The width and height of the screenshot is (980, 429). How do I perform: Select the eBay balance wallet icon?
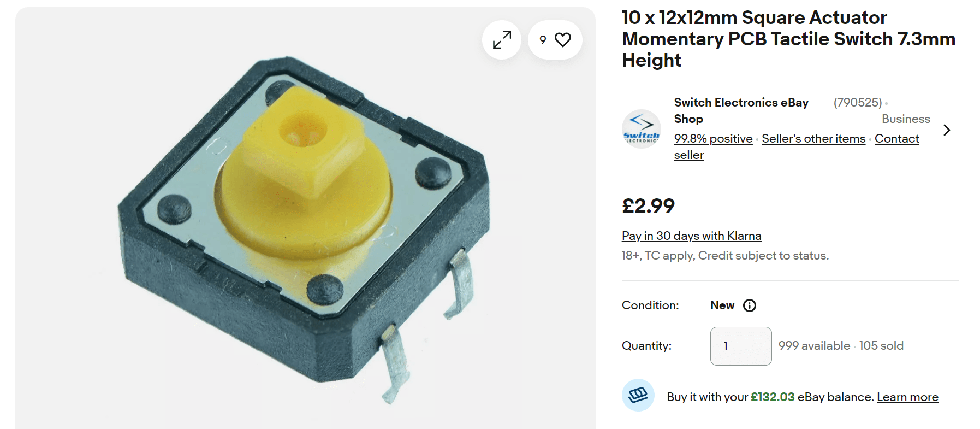[x=638, y=395]
